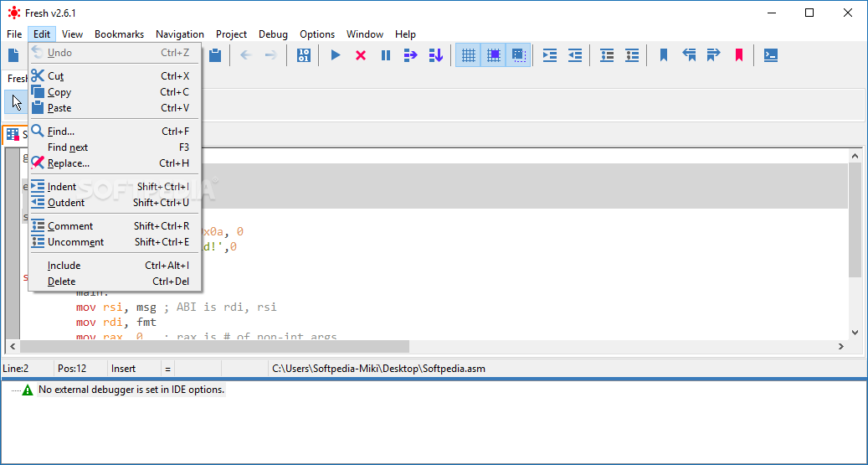Choose Paste from the Edit menu
The height and width of the screenshot is (465, 868).
pyautogui.click(x=115, y=108)
